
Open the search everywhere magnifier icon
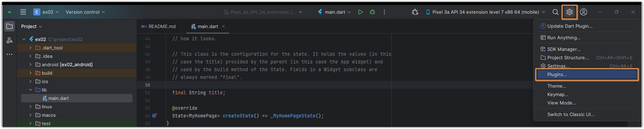tap(555, 12)
